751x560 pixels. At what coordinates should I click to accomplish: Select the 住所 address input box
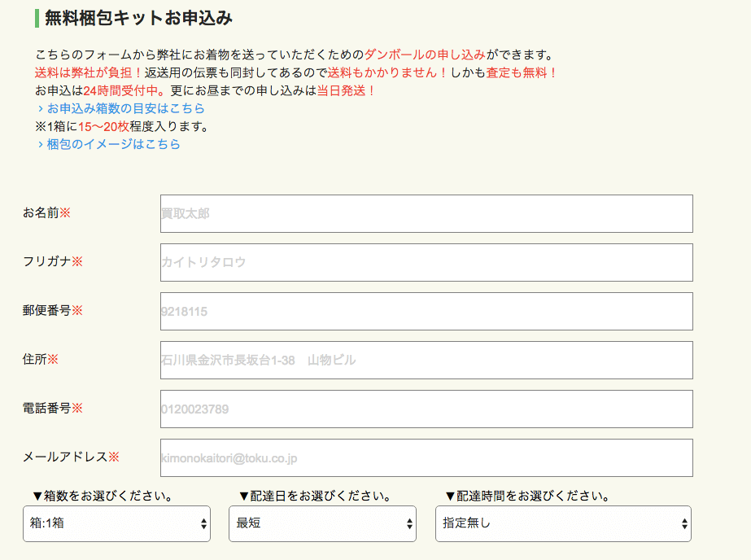[426, 360]
